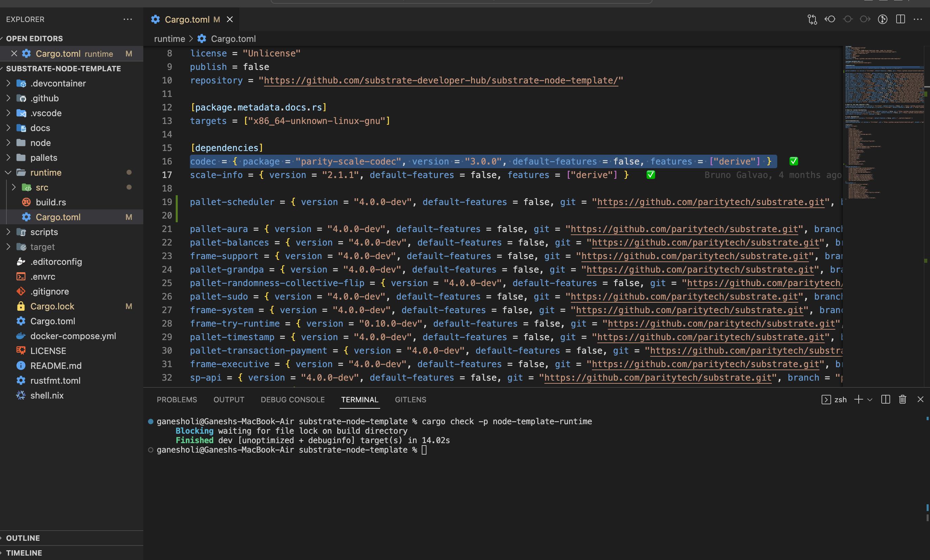930x560 pixels.
Task: Close the Cargo.toml editor tab
Action: 229,19
